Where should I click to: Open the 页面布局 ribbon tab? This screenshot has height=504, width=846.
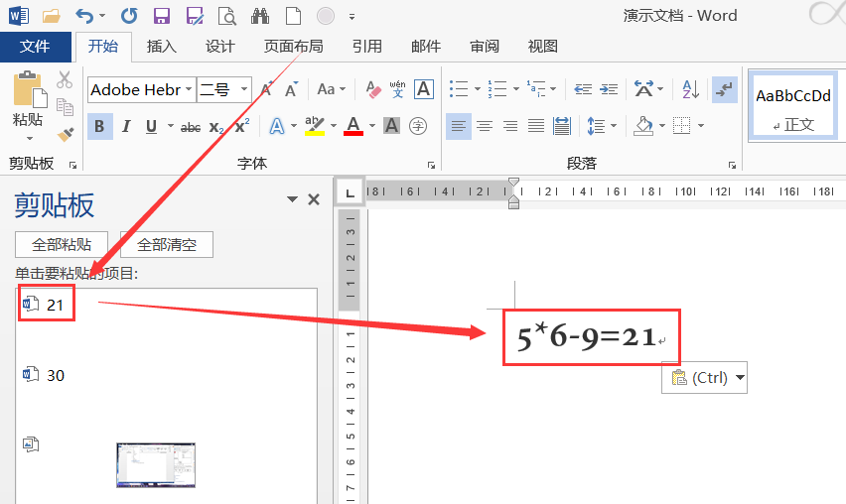(293, 47)
